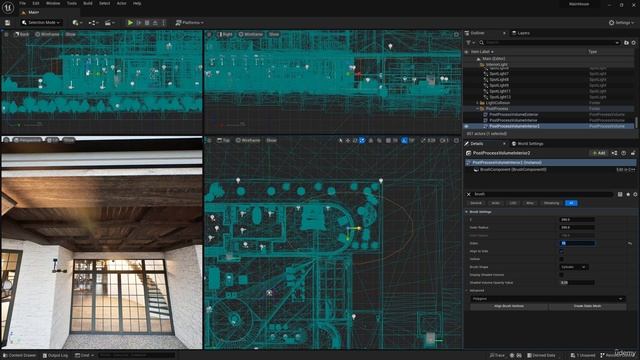Screen dimensions: 640x360
Task: Open the Brush Shape dropdown
Action: pyautogui.click(x=573, y=267)
